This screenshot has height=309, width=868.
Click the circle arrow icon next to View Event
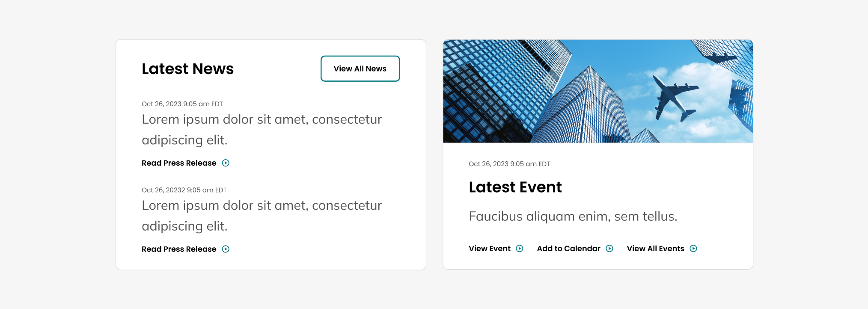click(x=520, y=249)
